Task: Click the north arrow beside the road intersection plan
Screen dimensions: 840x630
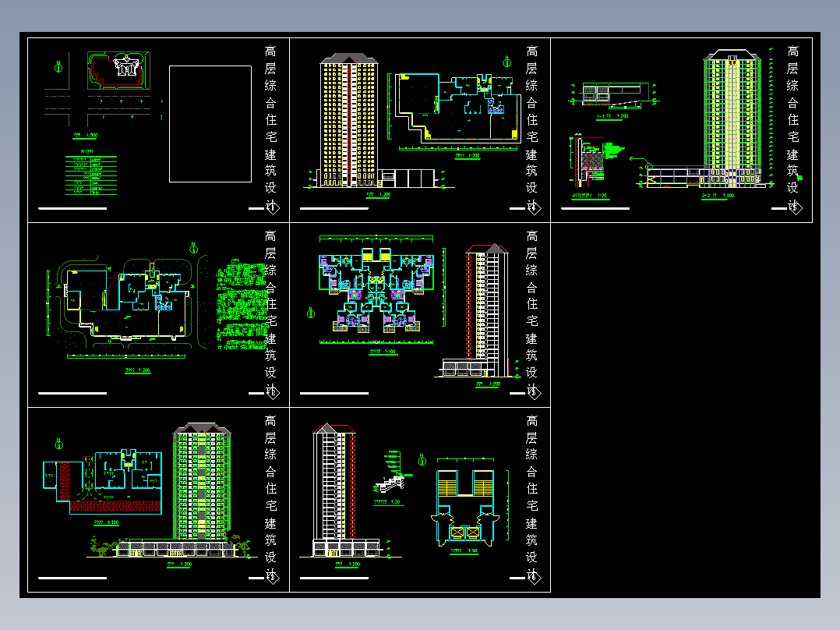Action: 59,67
